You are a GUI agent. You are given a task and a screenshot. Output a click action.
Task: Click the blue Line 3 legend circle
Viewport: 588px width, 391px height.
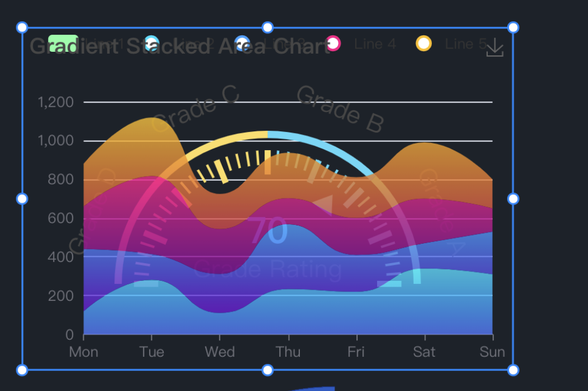[x=242, y=44]
